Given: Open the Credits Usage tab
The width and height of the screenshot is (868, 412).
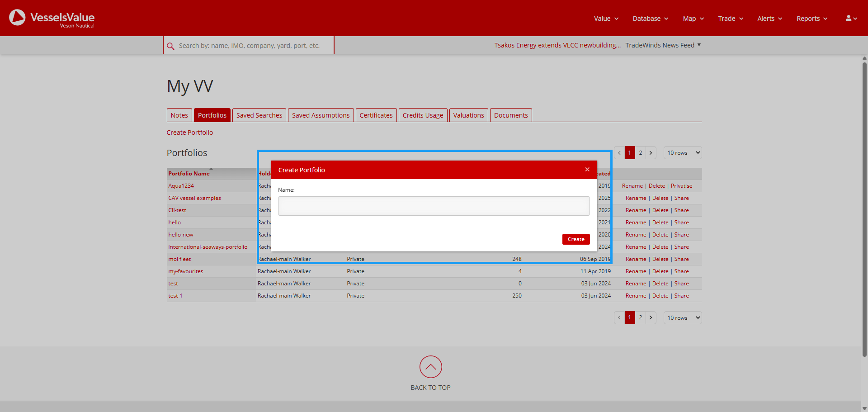Looking at the screenshot, I should pyautogui.click(x=423, y=115).
